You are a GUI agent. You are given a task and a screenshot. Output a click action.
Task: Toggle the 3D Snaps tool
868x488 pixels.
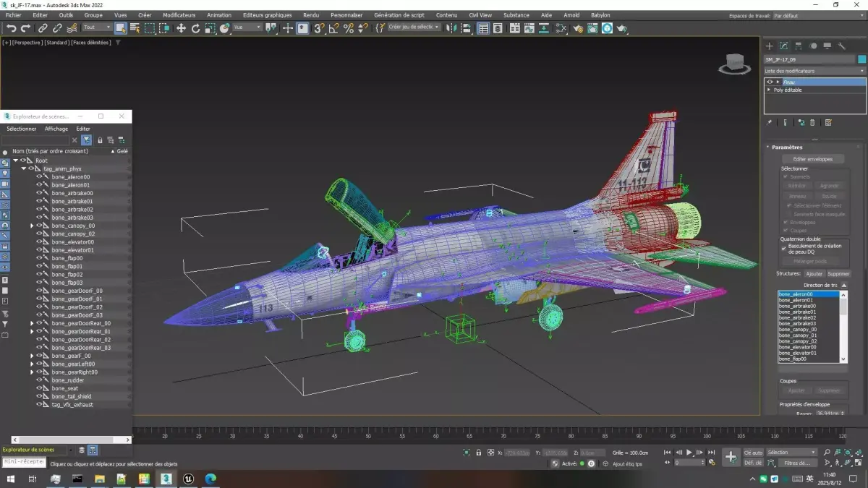(319, 28)
